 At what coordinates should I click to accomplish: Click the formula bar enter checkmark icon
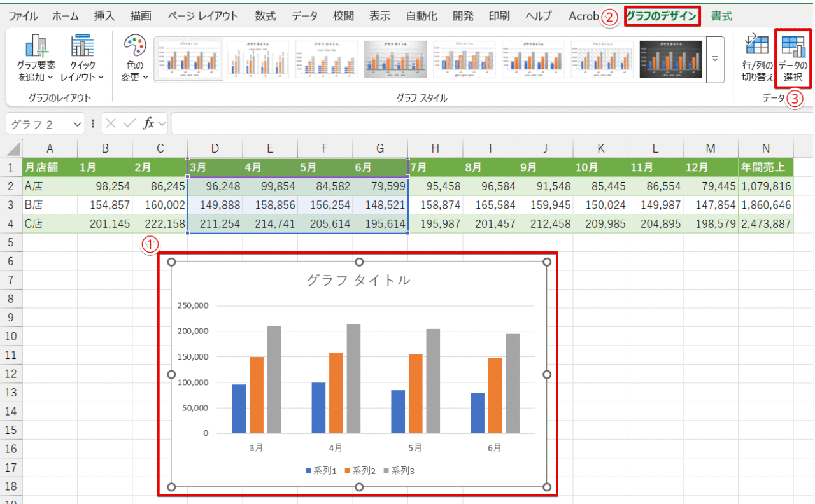tap(129, 123)
